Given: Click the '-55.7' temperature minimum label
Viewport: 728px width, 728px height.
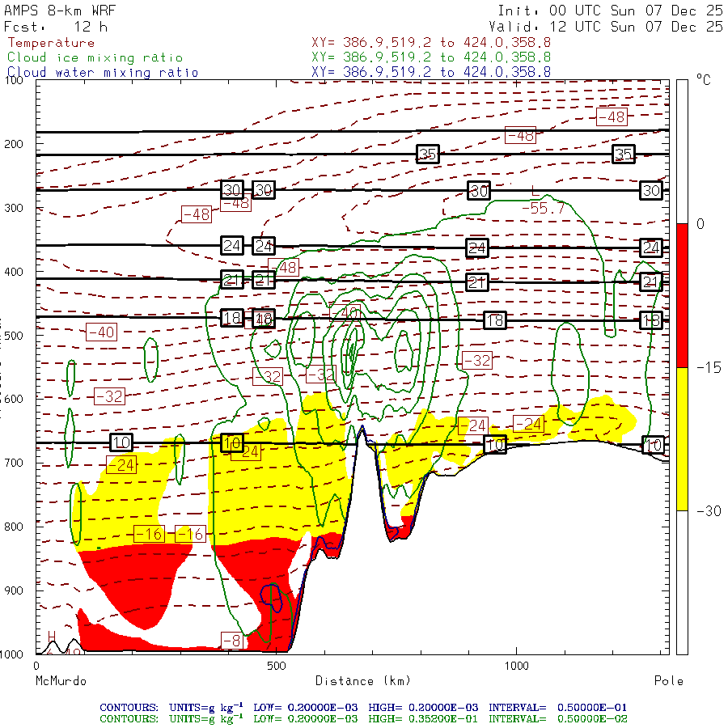Looking at the screenshot, I should [544, 208].
